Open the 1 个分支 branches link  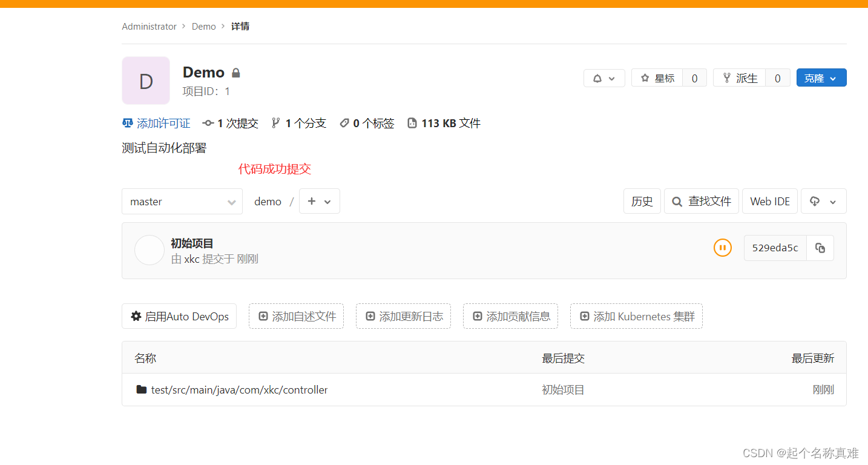[299, 124]
